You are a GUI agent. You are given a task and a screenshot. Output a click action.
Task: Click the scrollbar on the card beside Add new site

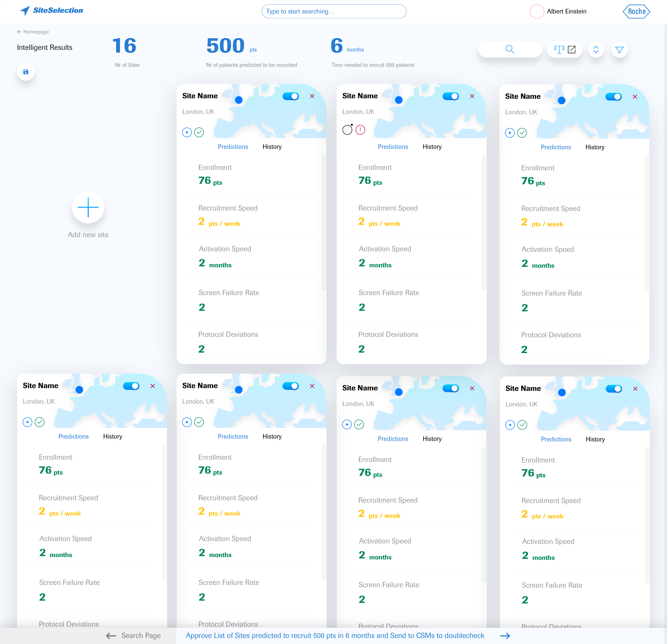click(x=324, y=223)
